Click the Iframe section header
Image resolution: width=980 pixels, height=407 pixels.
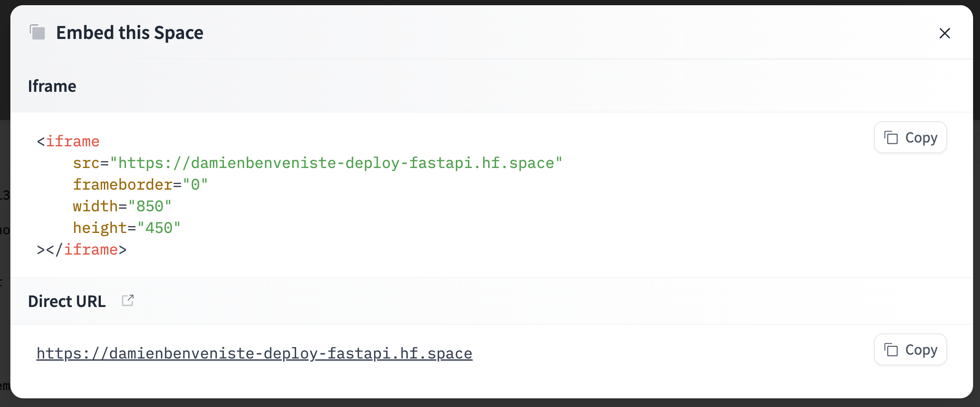(52, 86)
